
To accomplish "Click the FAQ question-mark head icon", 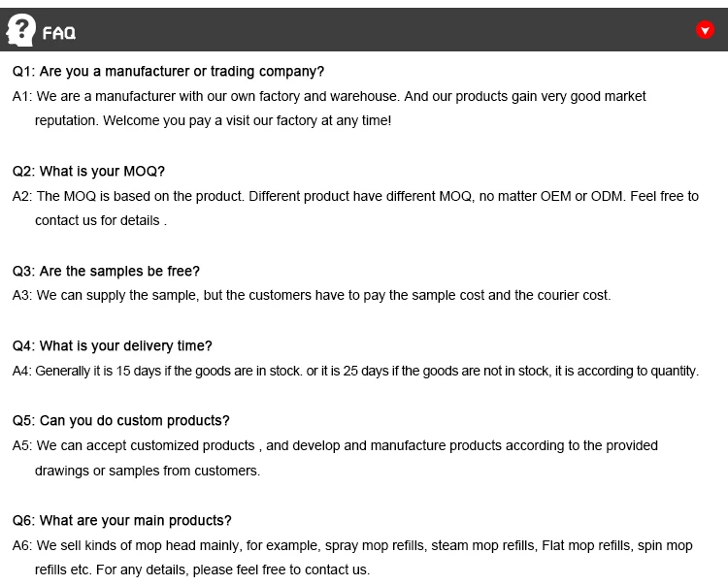I will click(21, 30).
